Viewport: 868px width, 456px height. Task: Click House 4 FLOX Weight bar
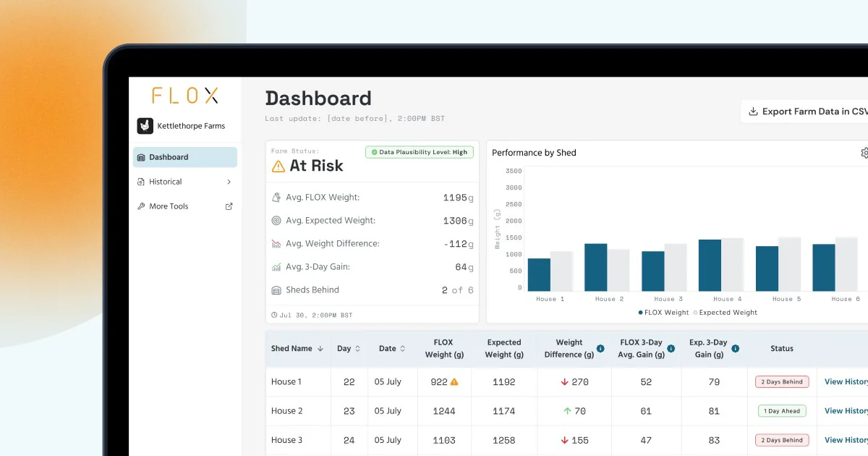[710, 265]
